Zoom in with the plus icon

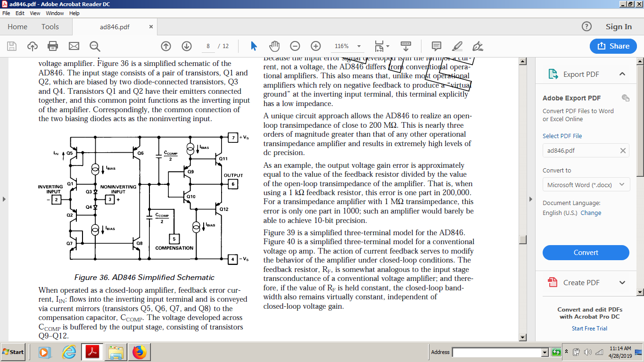click(x=316, y=46)
